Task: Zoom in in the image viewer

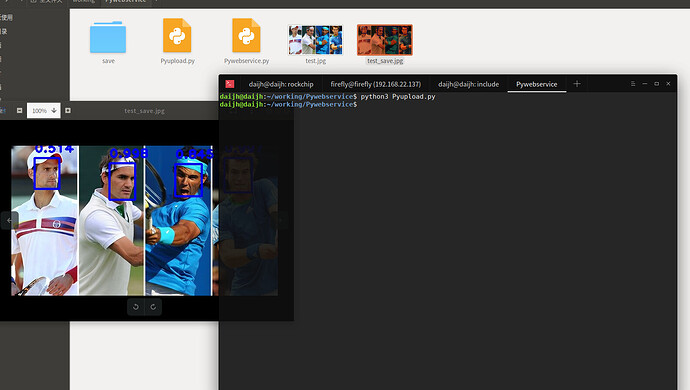Action: pyautogui.click(x=68, y=110)
